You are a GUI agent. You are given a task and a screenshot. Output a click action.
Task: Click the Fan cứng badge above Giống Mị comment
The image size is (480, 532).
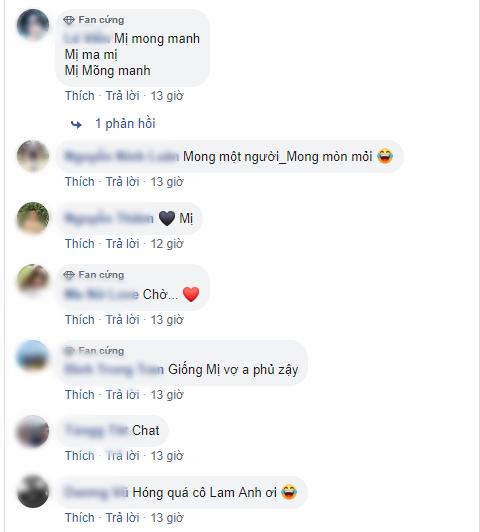[94, 350]
